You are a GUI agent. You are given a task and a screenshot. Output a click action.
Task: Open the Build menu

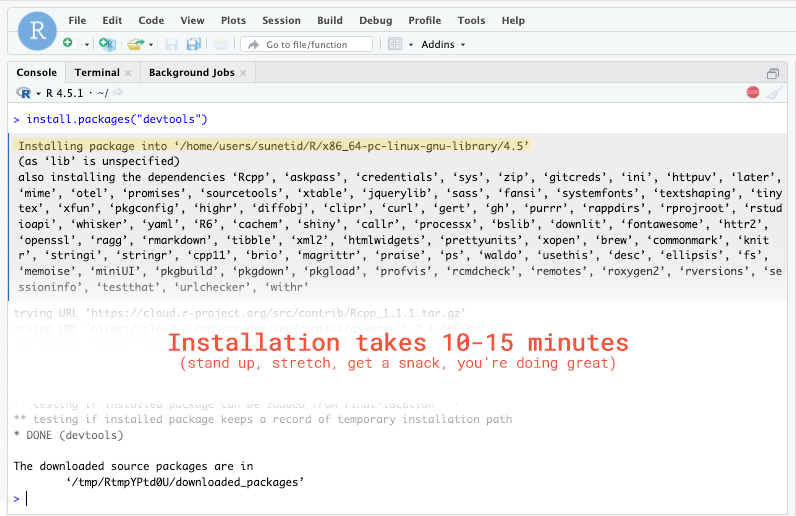pos(330,20)
